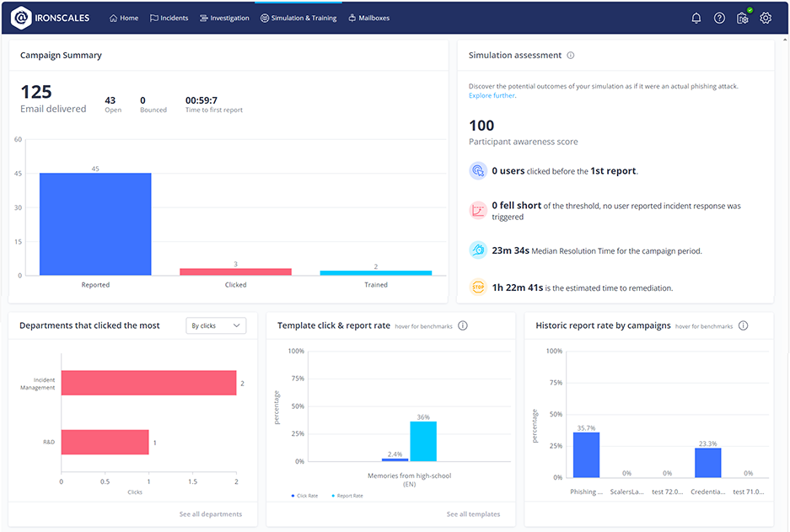This screenshot has width=790, height=532.
Task: Open the help question mark icon
Action: pyautogui.click(x=718, y=17)
